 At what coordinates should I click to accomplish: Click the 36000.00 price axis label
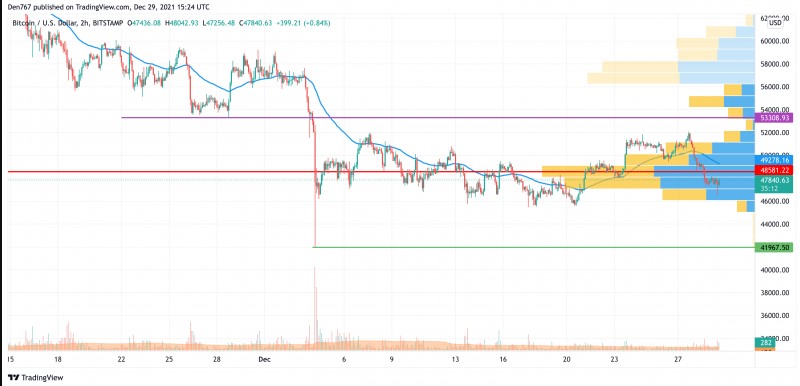pyautogui.click(x=774, y=316)
